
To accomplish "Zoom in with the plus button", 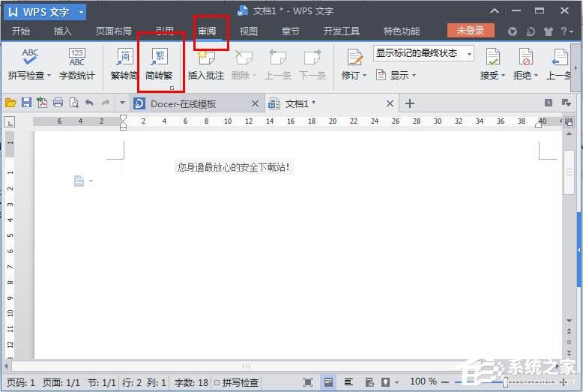I will click(564, 382).
